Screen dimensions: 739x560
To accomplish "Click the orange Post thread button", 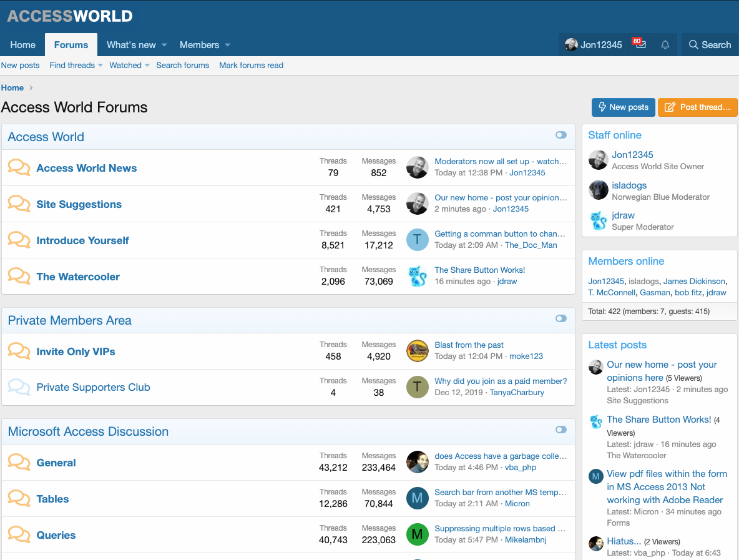I will click(698, 107).
